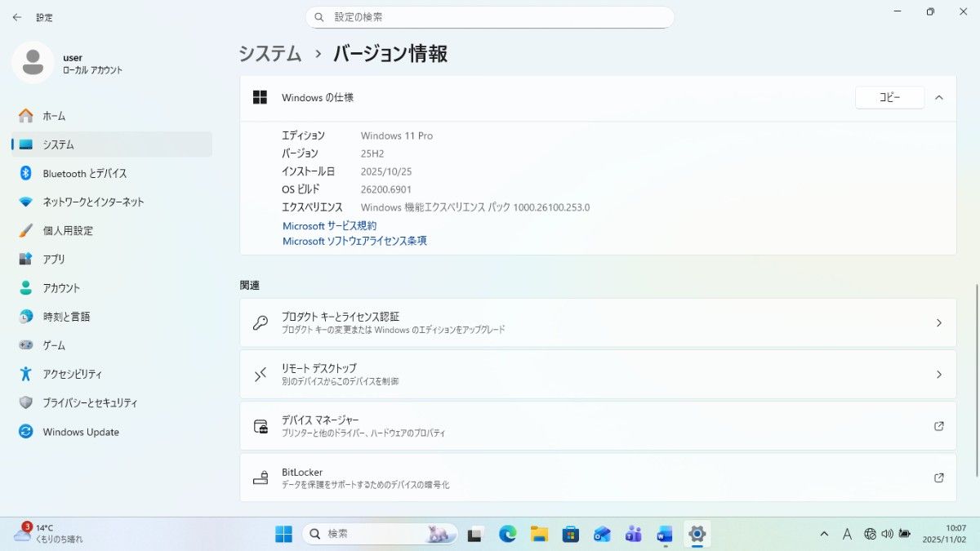
Task: Click the 設定の検索 search field
Action: (490, 17)
